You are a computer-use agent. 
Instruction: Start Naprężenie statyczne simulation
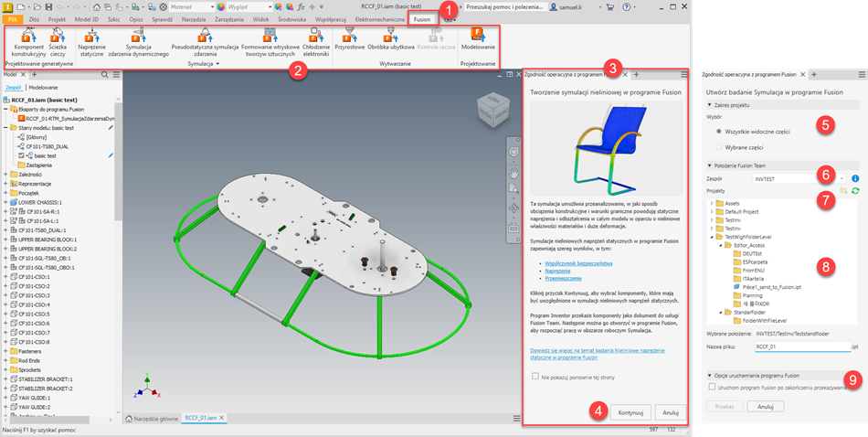pos(90,44)
